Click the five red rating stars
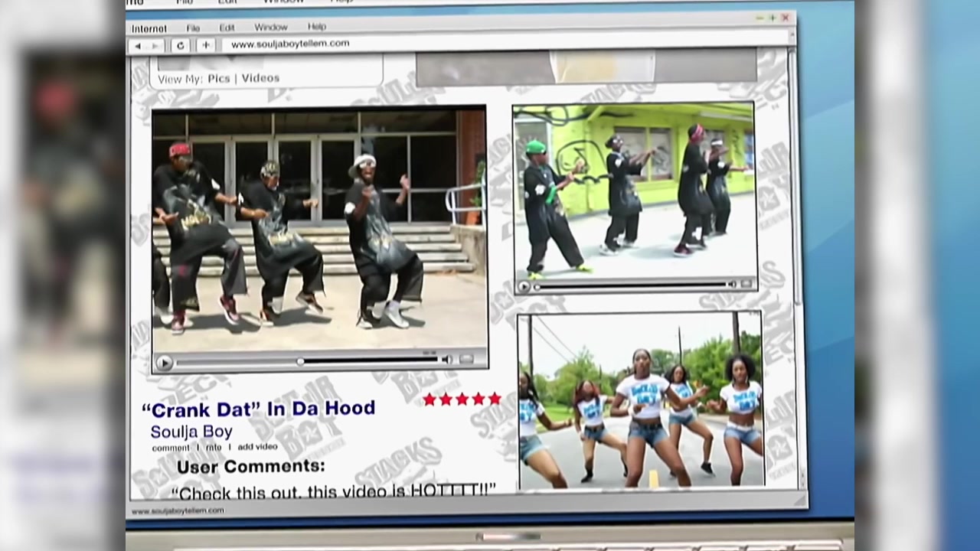Viewport: 980px width, 551px height. (x=462, y=399)
